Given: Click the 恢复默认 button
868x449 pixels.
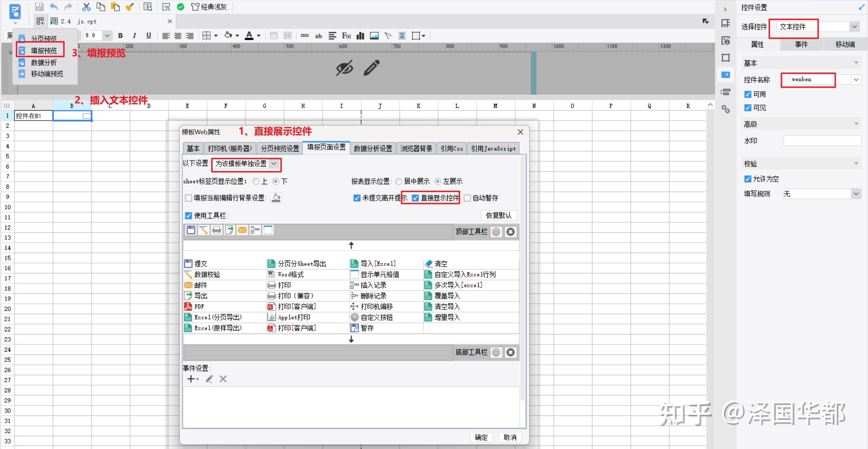Looking at the screenshot, I should tap(499, 216).
